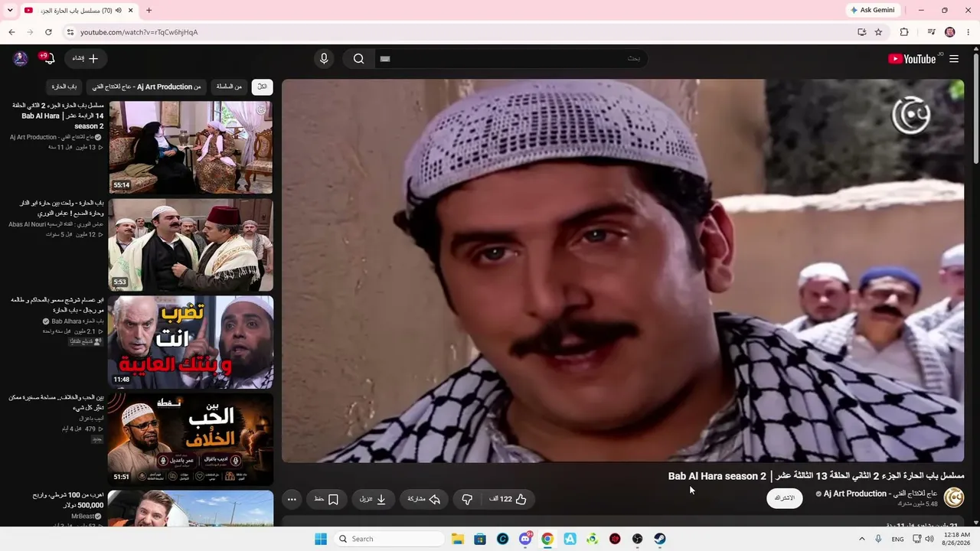This screenshot has height=551, width=980.
Task: Open Windows Start menu
Action: click(x=321, y=539)
